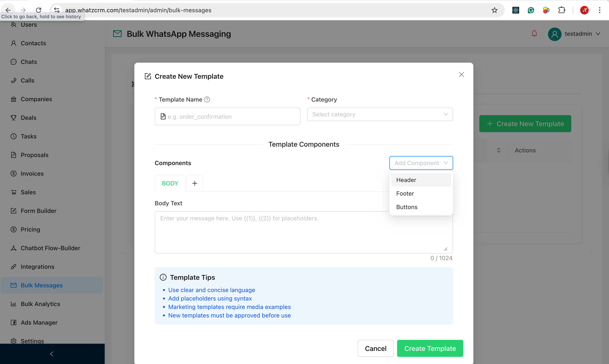Click the plus icon to add tab

195,183
